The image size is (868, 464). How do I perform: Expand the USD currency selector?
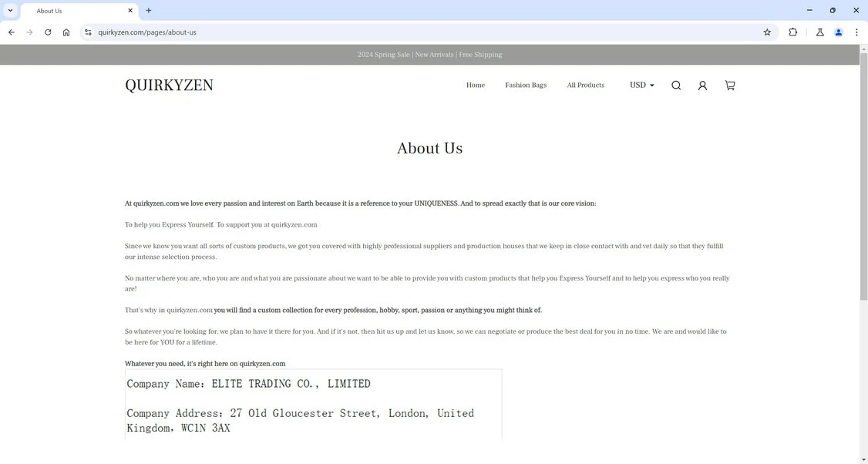(642, 86)
